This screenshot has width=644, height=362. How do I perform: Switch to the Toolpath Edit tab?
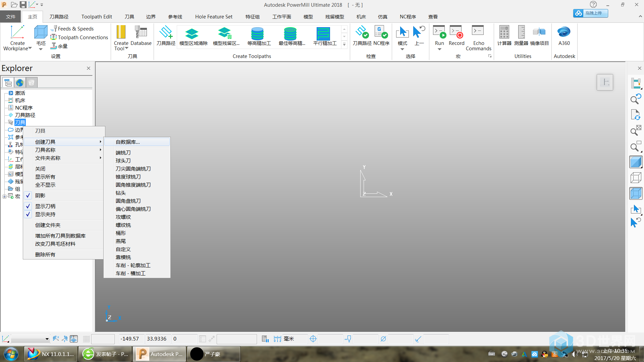click(x=97, y=17)
